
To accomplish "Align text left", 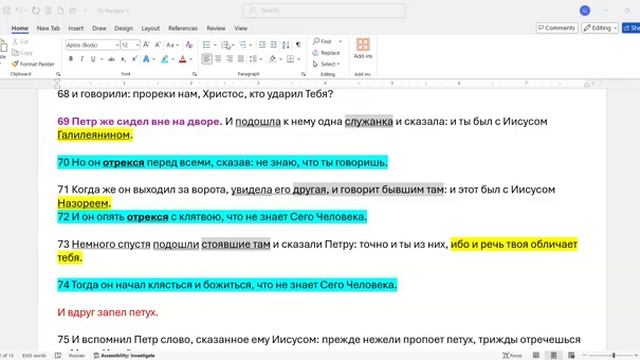I will (x=207, y=59).
